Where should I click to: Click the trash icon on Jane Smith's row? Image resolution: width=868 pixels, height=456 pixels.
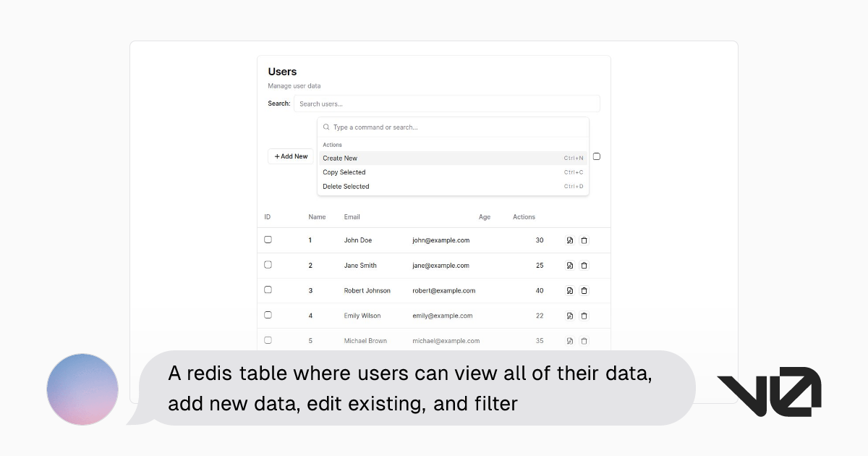click(584, 265)
